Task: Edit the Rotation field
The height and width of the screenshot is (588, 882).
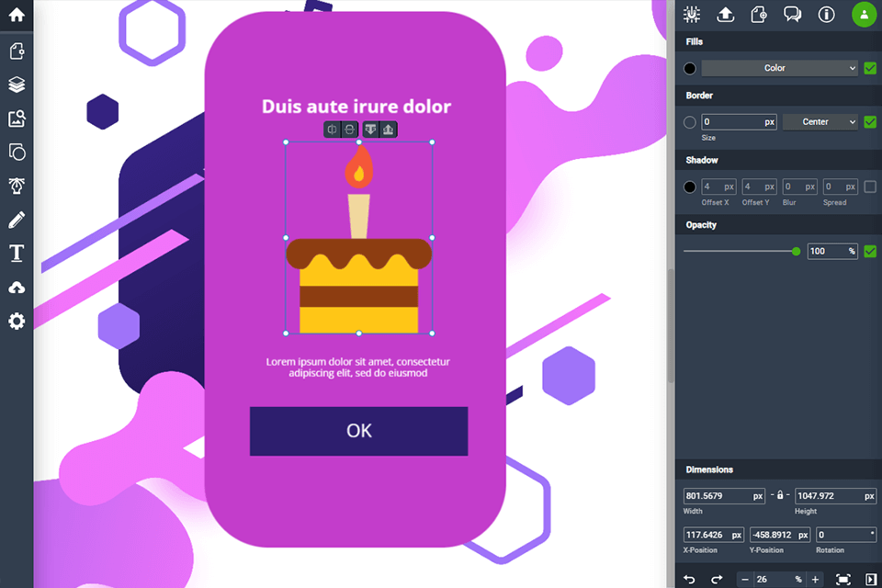Action: pos(846,535)
